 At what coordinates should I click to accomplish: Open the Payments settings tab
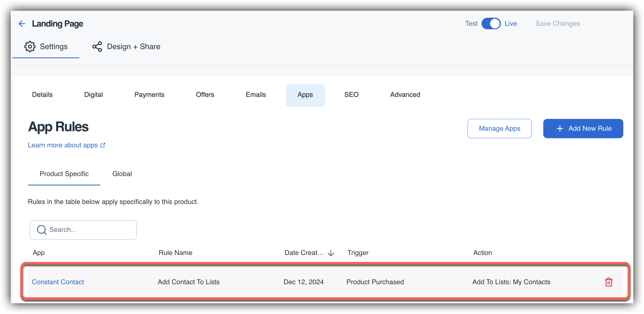coord(149,95)
